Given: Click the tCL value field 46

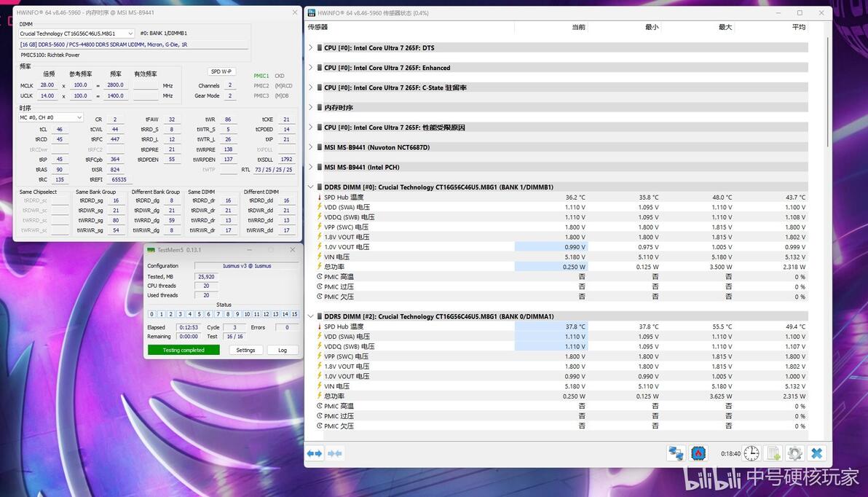Looking at the screenshot, I should pos(59,129).
